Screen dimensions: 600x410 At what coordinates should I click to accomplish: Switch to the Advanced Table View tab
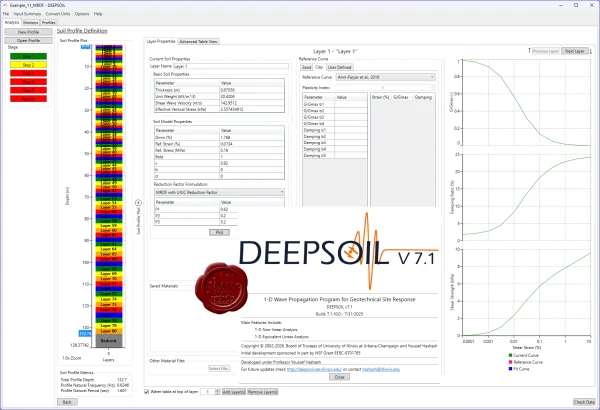point(199,41)
